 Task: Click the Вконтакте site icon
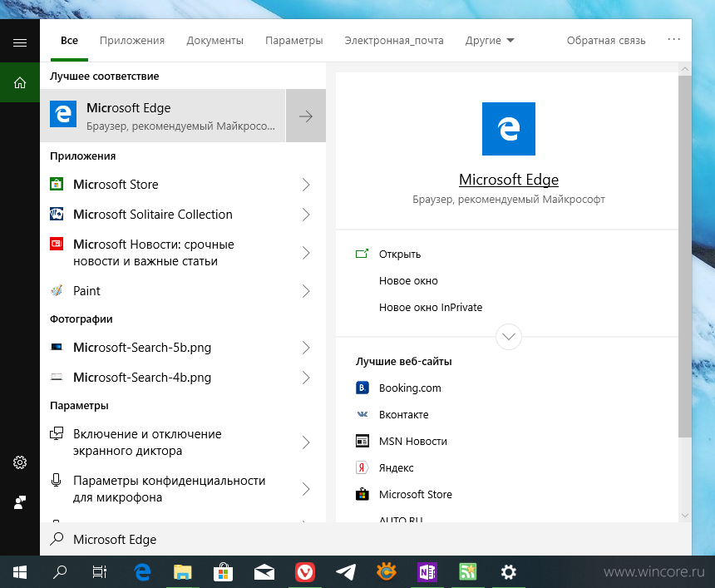(362, 414)
